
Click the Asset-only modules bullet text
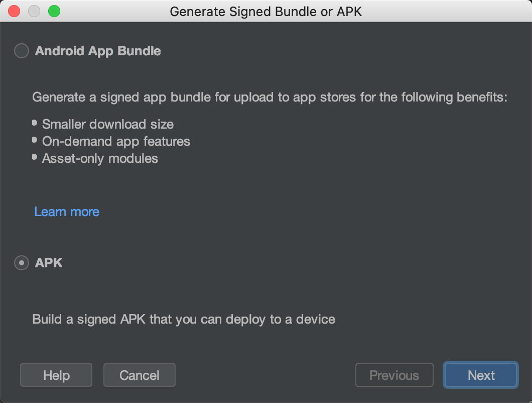[x=100, y=158]
